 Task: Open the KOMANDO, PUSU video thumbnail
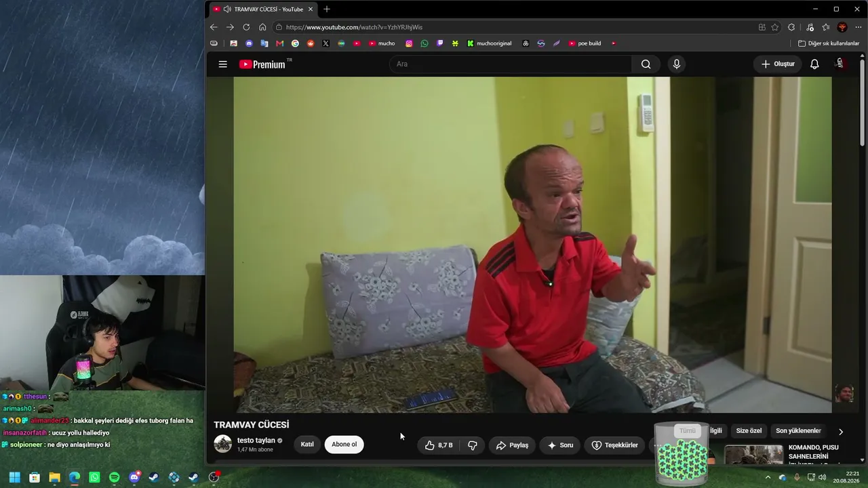[x=753, y=455]
